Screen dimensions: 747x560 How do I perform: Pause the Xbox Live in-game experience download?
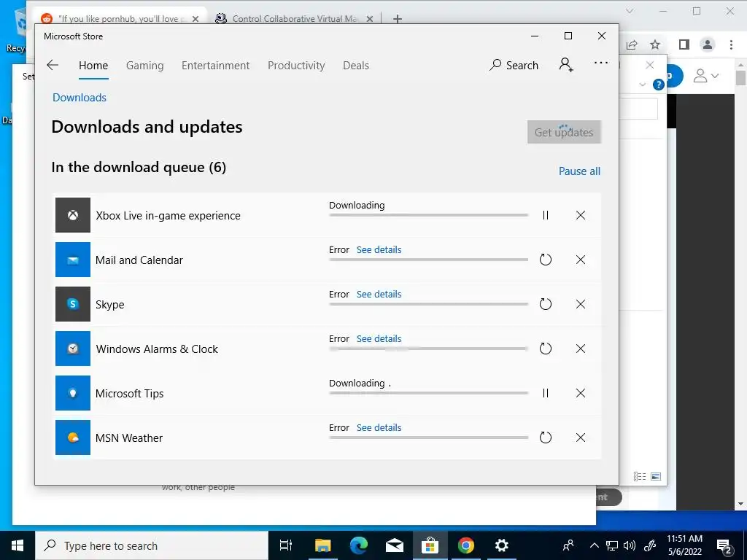(x=546, y=215)
